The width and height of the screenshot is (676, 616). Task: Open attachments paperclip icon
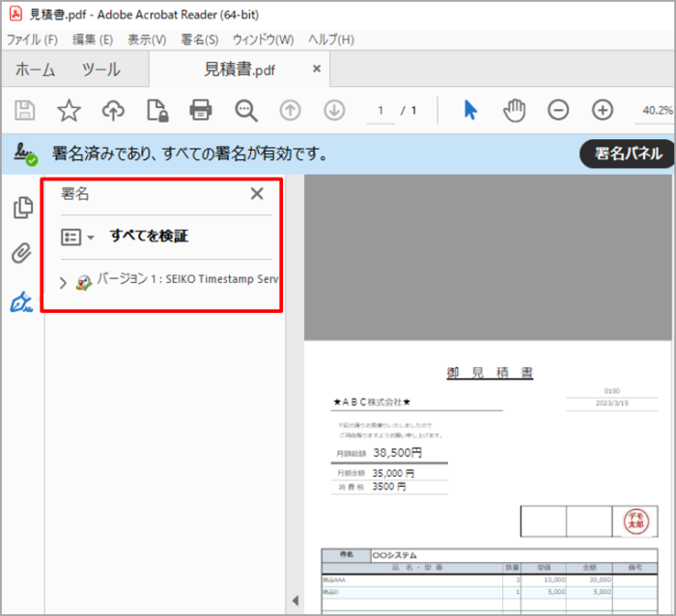[x=21, y=253]
